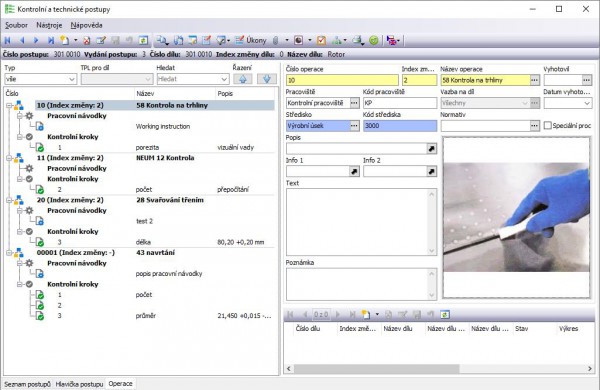Go to first record in main toolbar
The image size is (600, 390).
[x=7, y=40]
